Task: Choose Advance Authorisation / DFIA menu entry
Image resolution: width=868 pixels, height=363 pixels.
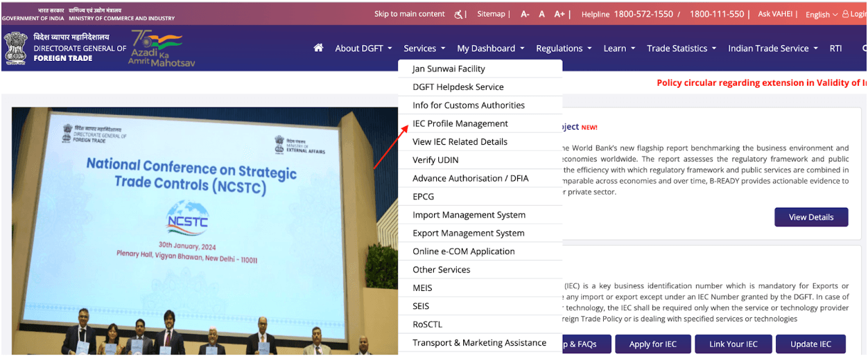Action: point(470,178)
